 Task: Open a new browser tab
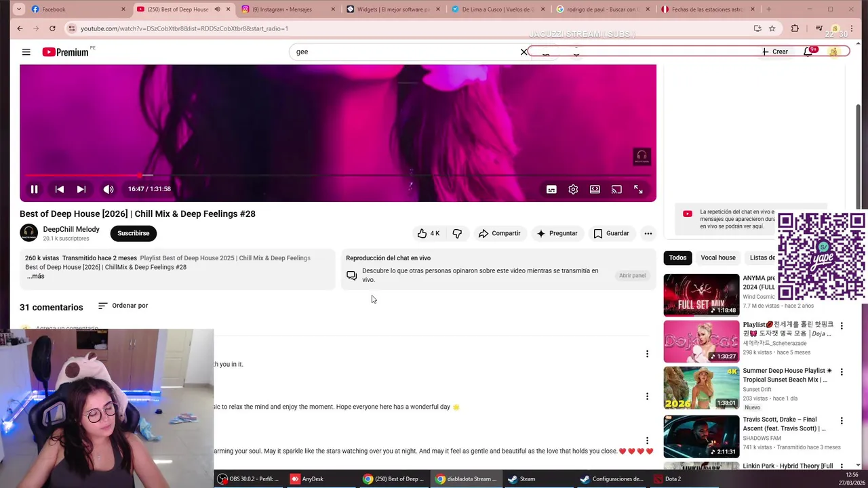coord(768,9)
